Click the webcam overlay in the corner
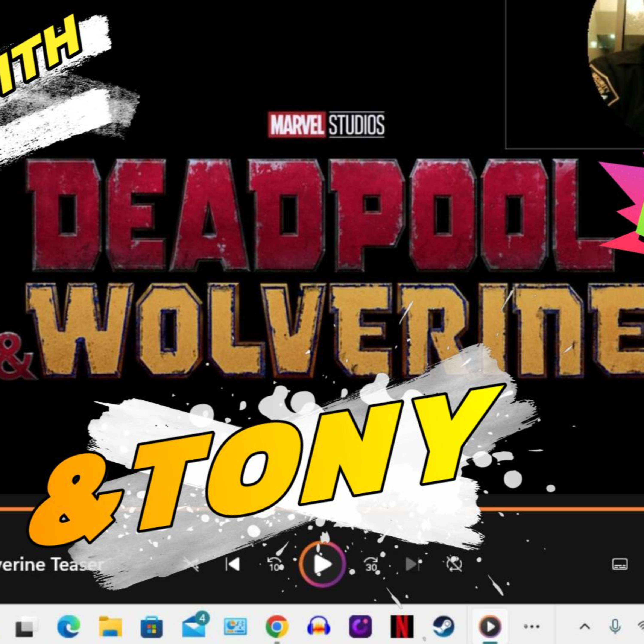The image size is (644, 644). [575, 74]
